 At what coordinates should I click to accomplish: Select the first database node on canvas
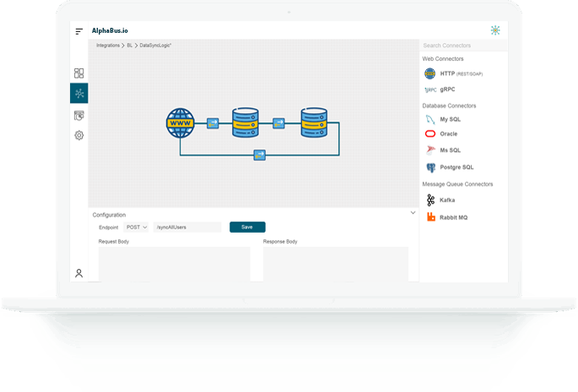click(x=246, y=123)
